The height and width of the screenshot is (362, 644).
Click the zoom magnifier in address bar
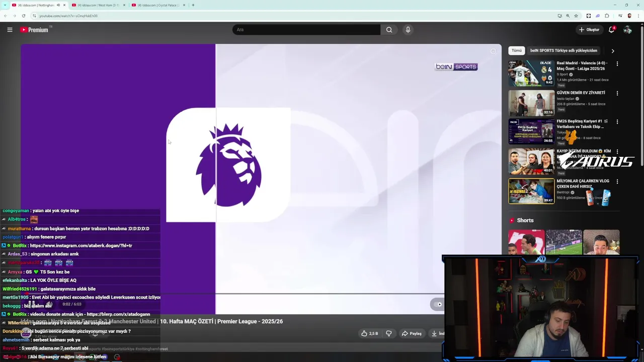point(568,16)
